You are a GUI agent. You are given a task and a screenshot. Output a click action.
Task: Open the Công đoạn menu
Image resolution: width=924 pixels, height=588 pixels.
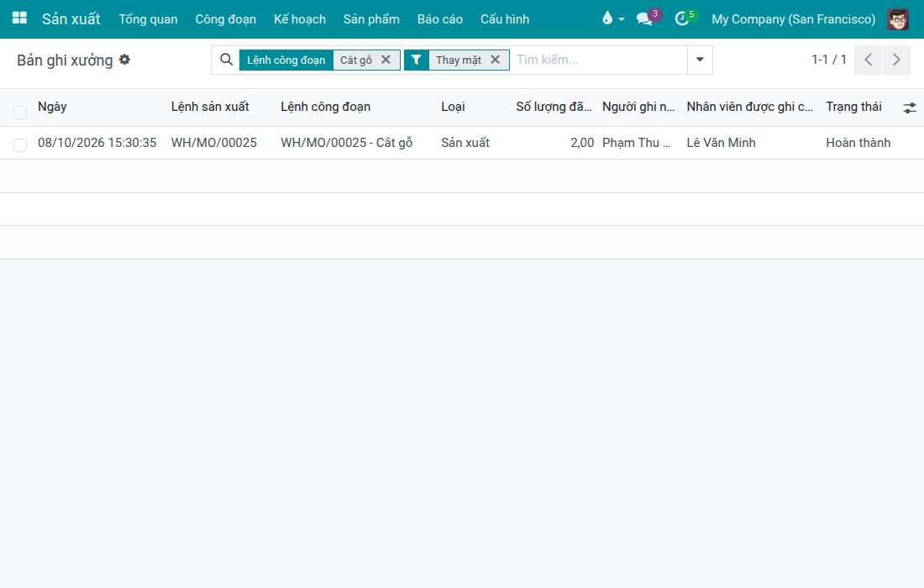[x=226, y=18]
